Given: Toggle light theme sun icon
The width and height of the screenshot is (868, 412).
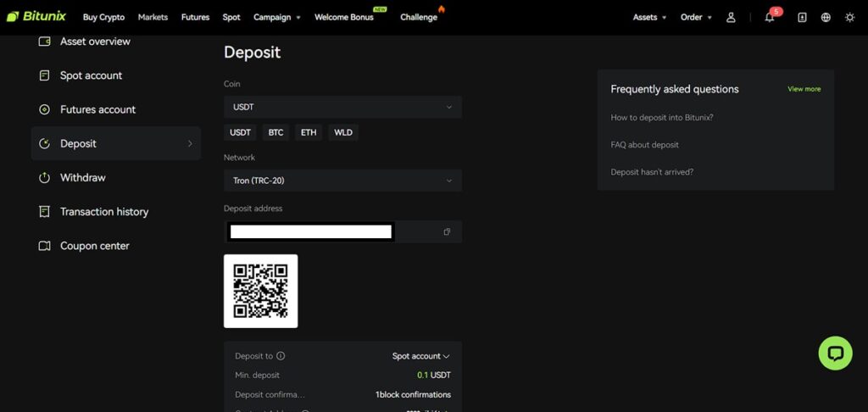Looking at the screenshot, I should [849, 17].
